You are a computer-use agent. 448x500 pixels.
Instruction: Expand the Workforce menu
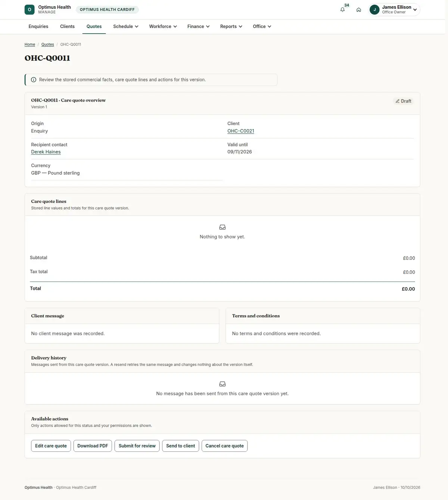pyautogui.click(x=163, y=27)
